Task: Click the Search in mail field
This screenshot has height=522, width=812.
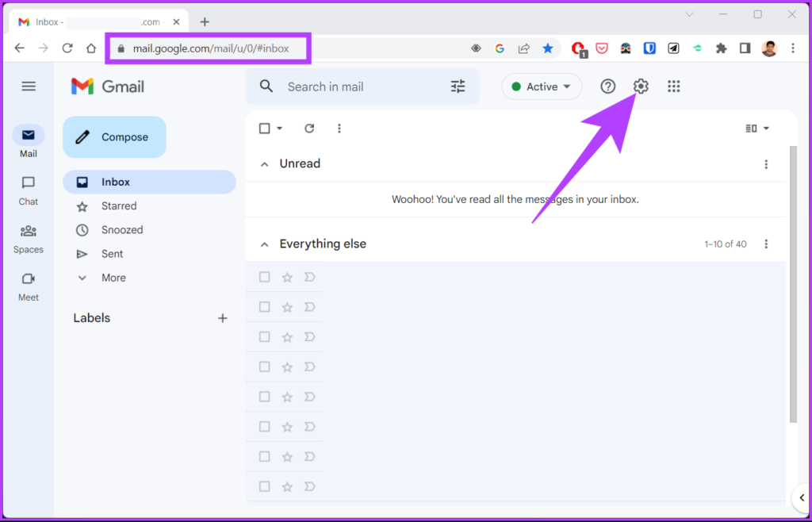Action: (362, 86)
